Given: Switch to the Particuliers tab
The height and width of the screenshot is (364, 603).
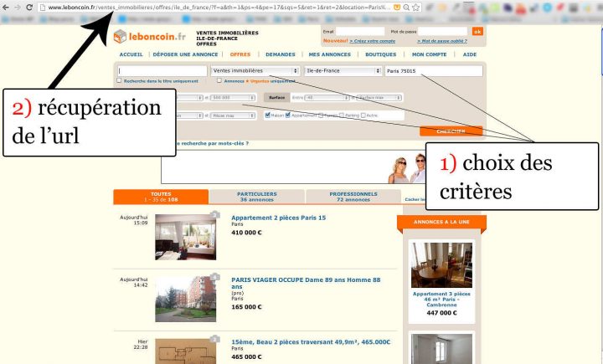Looking at the screenshot, I should (256, 197).
